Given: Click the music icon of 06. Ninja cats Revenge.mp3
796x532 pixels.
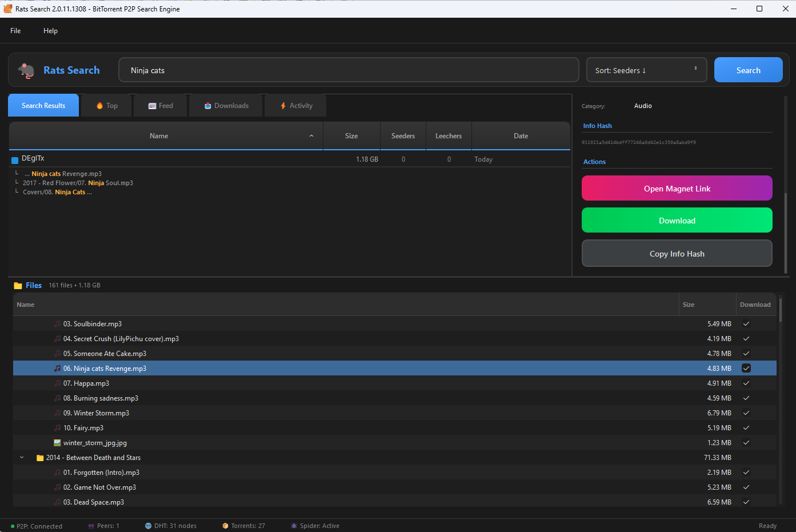Looking at the screenshot, I should 57,369.
